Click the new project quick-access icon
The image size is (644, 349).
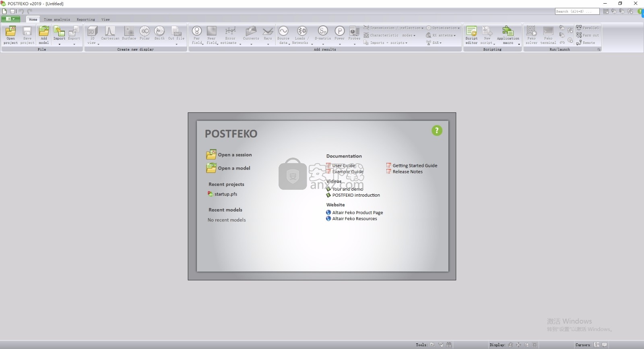click(4, 11)
